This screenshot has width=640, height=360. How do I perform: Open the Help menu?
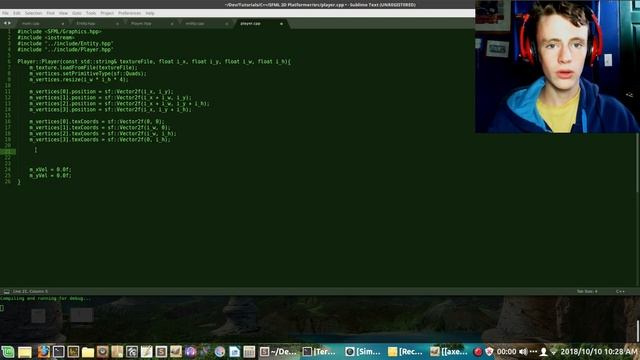[x=150, y=13]
